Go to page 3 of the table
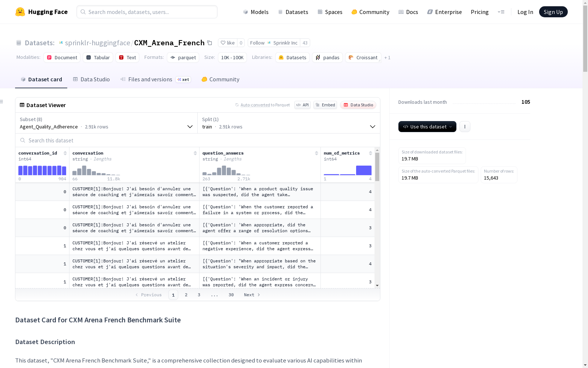This screenshot has height=368, width=588. click(199, 295)
